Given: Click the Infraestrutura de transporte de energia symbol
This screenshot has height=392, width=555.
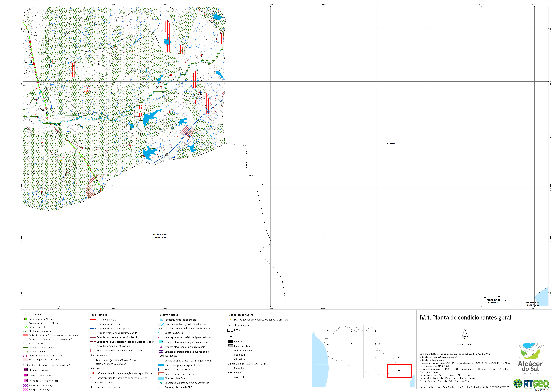Looking at the screenshot, I should pyautogui.click(x=93, y=378).
